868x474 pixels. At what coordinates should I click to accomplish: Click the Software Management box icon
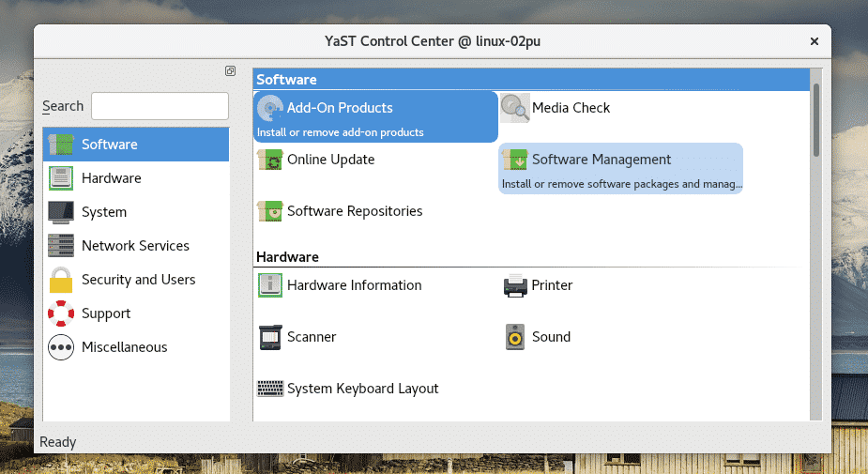(x=515, y=160)
